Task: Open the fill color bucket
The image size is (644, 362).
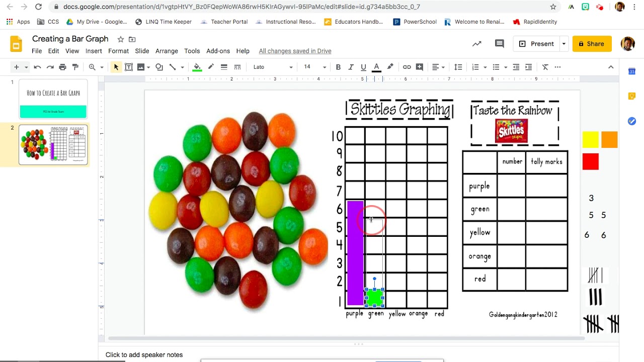Action: pyautogui.click(x=197, y=67)
